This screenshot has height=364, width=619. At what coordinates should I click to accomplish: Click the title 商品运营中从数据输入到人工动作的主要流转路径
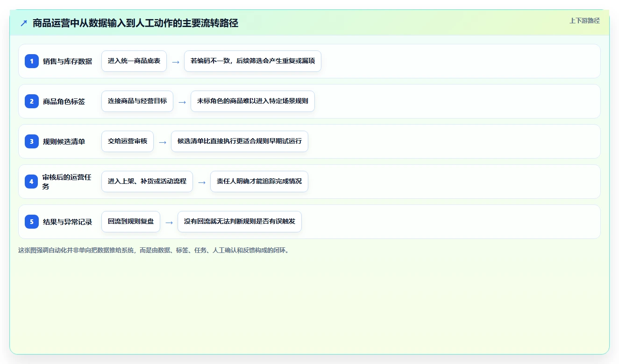[x=135, y=23]
